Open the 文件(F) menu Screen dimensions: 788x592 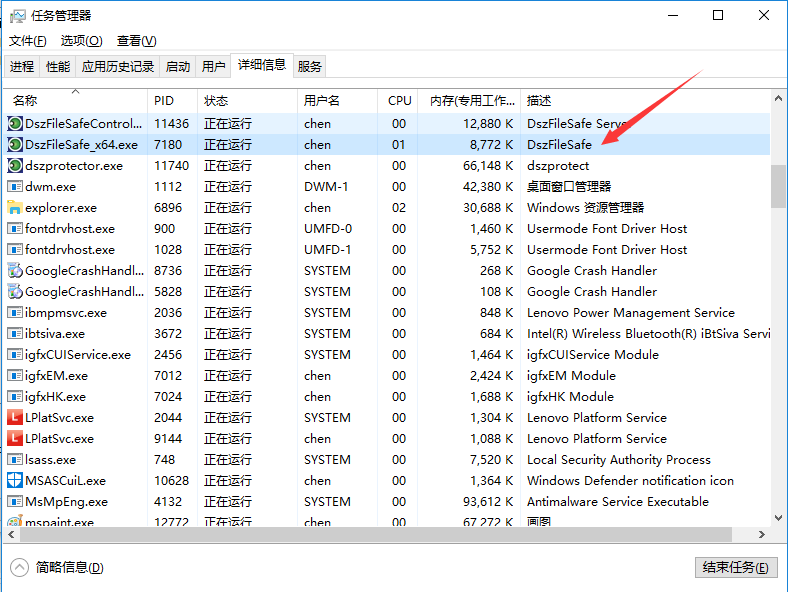(x=28, y=41)
